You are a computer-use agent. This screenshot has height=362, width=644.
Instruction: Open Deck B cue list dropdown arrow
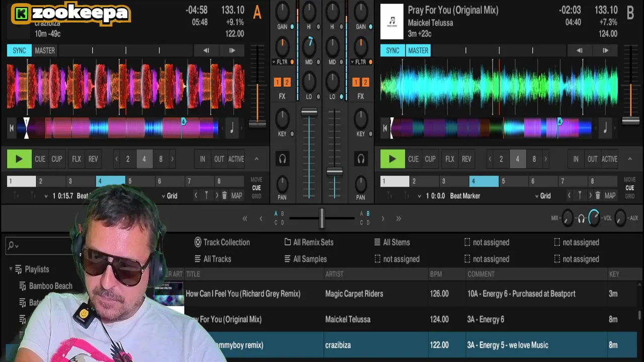(419, 196)
